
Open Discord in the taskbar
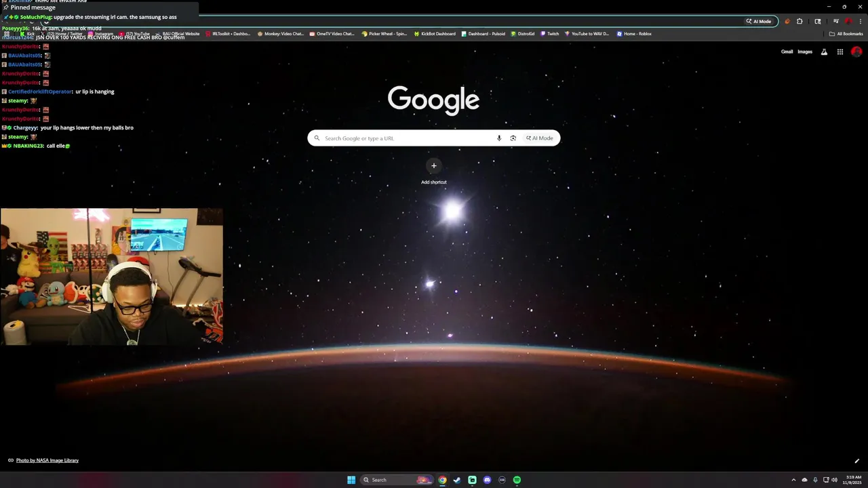[x=487, y=480]
